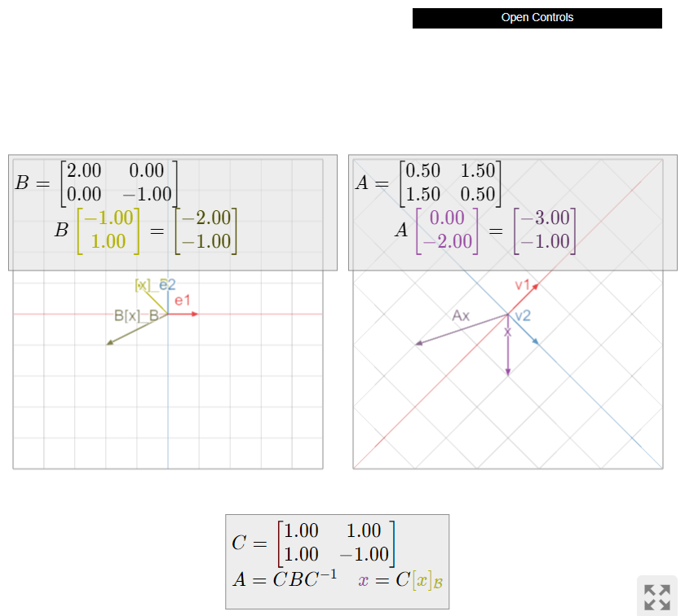
Task: Click the A product result vector [-3, -1]
Action: [546, 230]
